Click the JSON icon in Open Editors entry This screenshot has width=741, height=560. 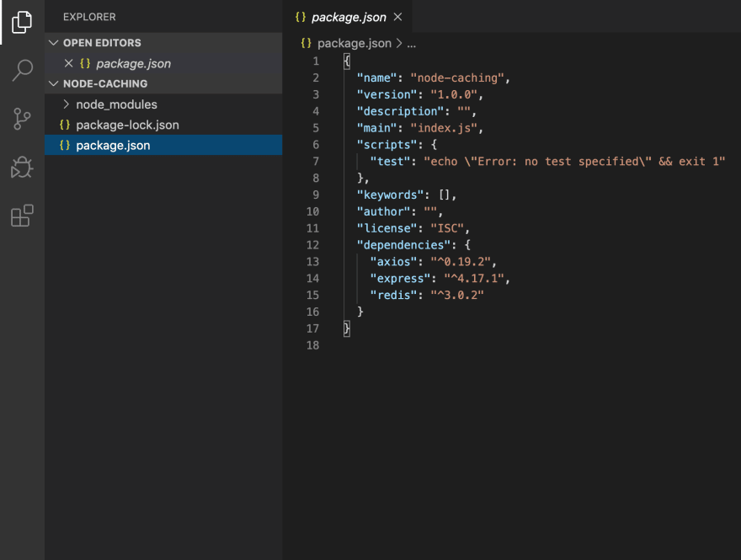[85, 63]
